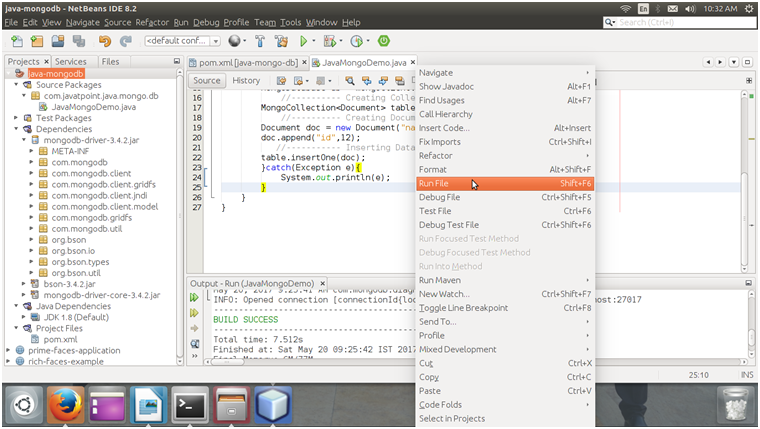Open Firefox from the dock
Screen dimensions: 760x429
click(x=65, y=405)
